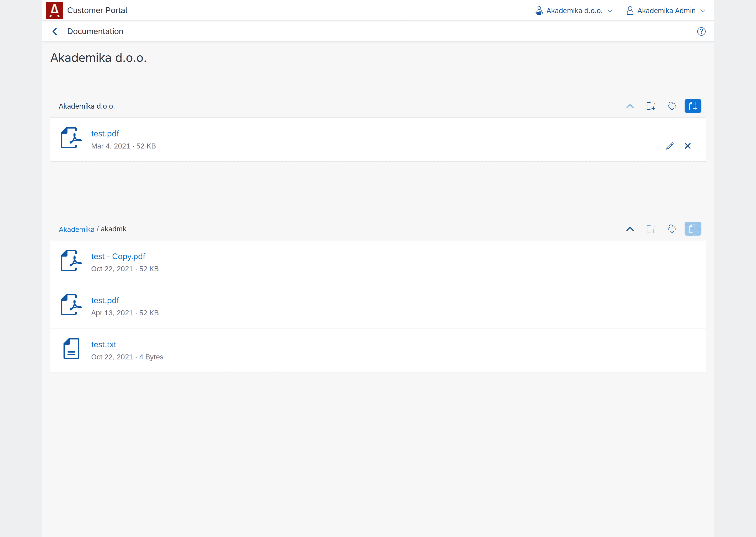Screen dimensions: 756x537
Task: Click new folder icon in akadmk section
Action: click(651, 229)
